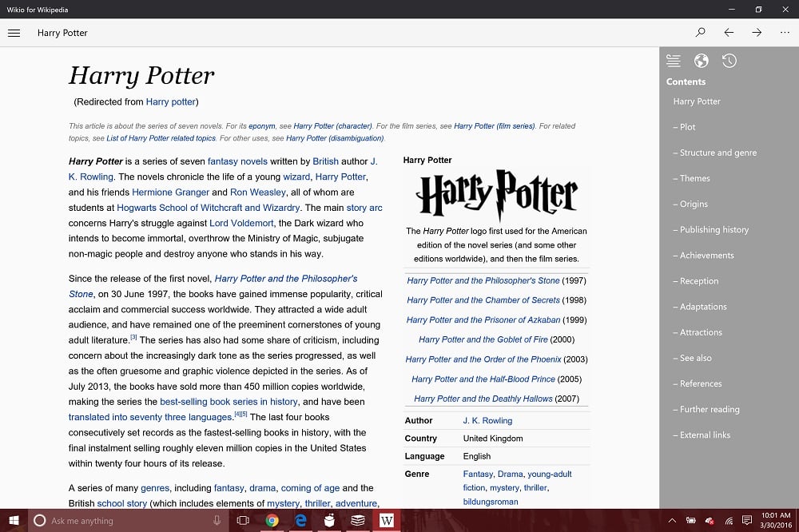Image resolution: width=799 pixels, height=532 pixels.
Task: Jump to Adaptations section in Contents
Action: 700,306
